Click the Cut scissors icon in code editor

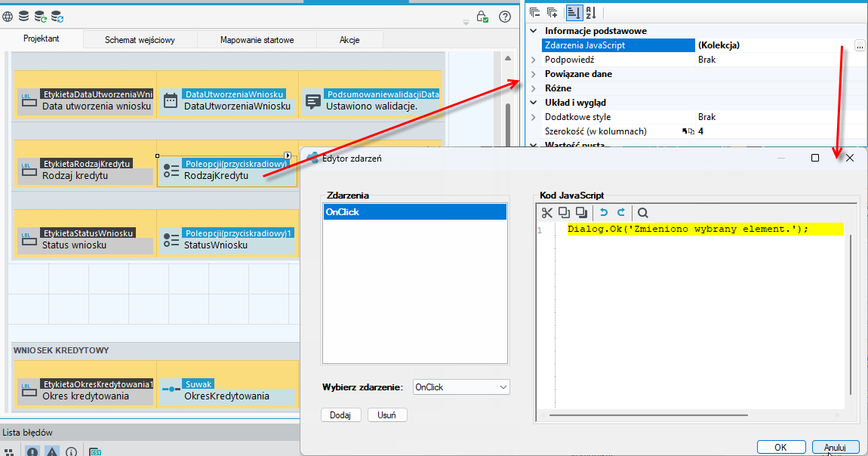tap(547, 212)
